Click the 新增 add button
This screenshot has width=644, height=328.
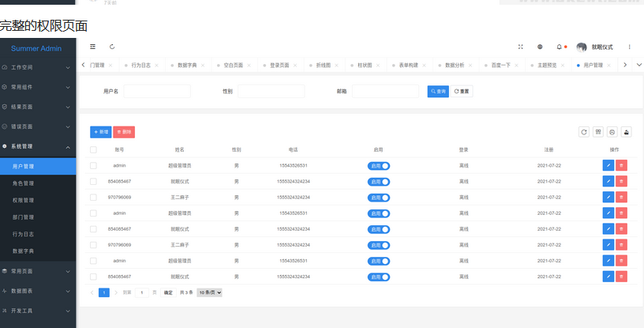(100, 132)
